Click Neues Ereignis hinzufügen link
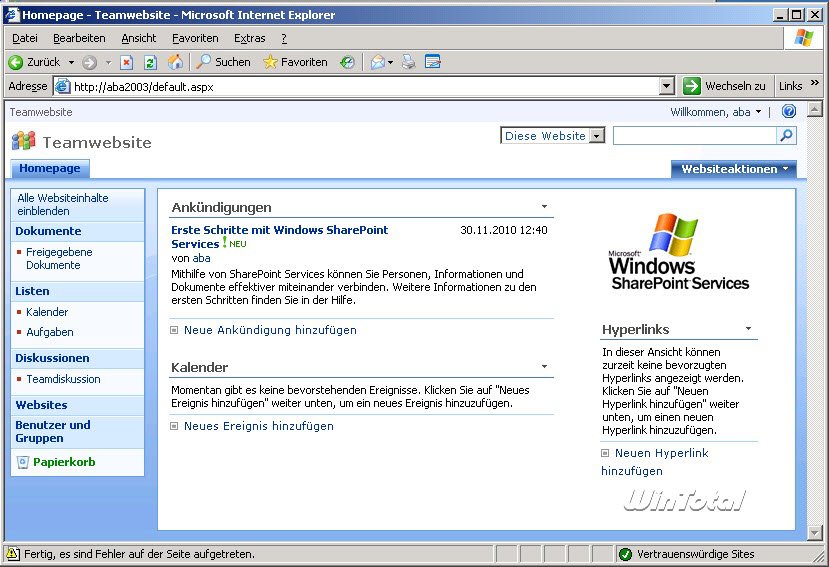This screenshot has width=829, height=567. [x=259, y=426]
